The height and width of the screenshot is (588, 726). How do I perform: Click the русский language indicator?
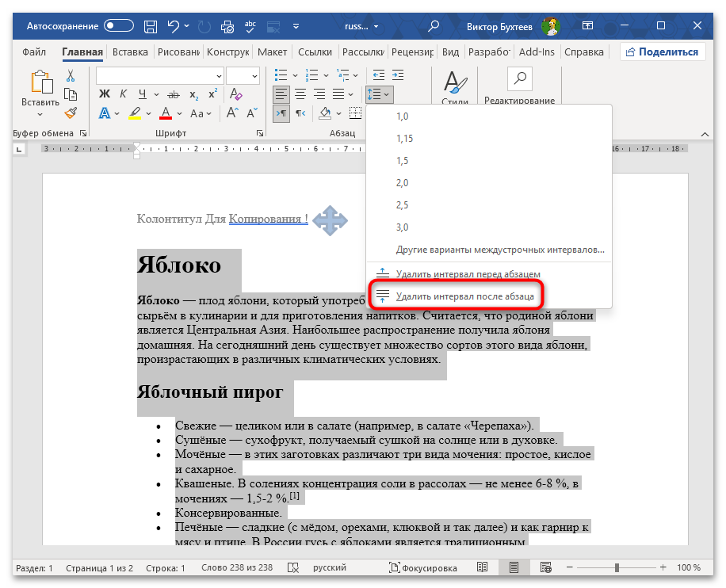tap(330, 567)
